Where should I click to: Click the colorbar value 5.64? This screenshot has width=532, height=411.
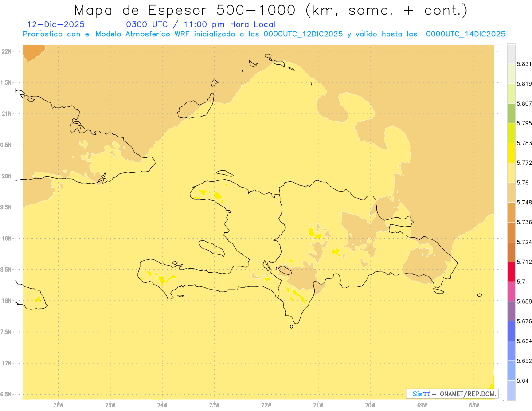523,380
